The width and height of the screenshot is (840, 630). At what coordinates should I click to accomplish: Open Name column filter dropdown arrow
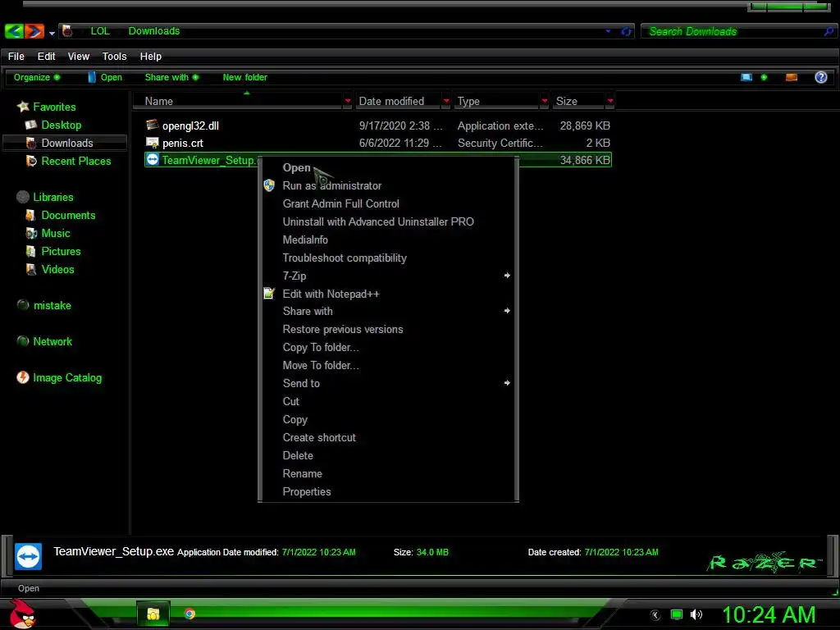(348, 101)
